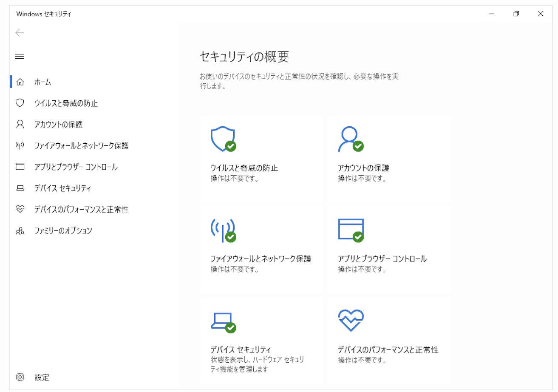Select the firewall signal icon in the sidebar
Screen dimensions: 558x392
tap(20, 145)
